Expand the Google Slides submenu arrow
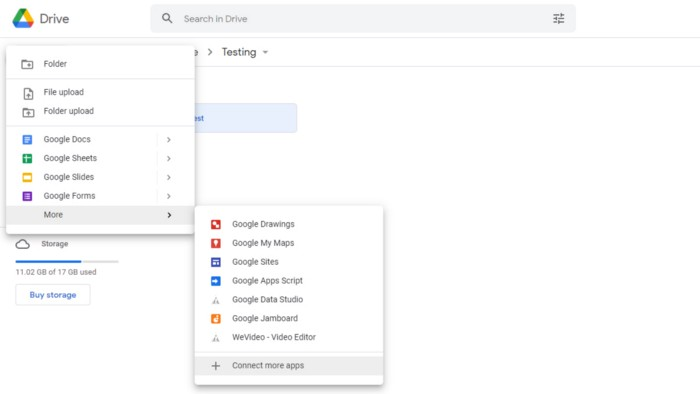This screenshot has height=394, width=700. click(x=169, y=177)
